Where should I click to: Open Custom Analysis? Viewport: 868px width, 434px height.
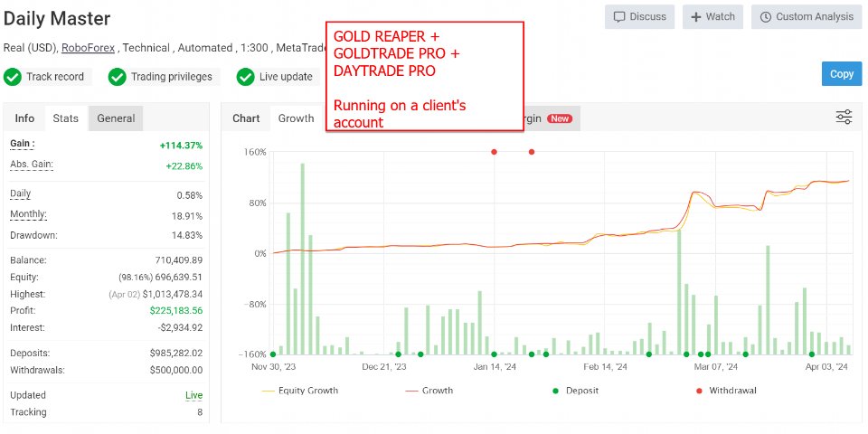click(807, 16)
